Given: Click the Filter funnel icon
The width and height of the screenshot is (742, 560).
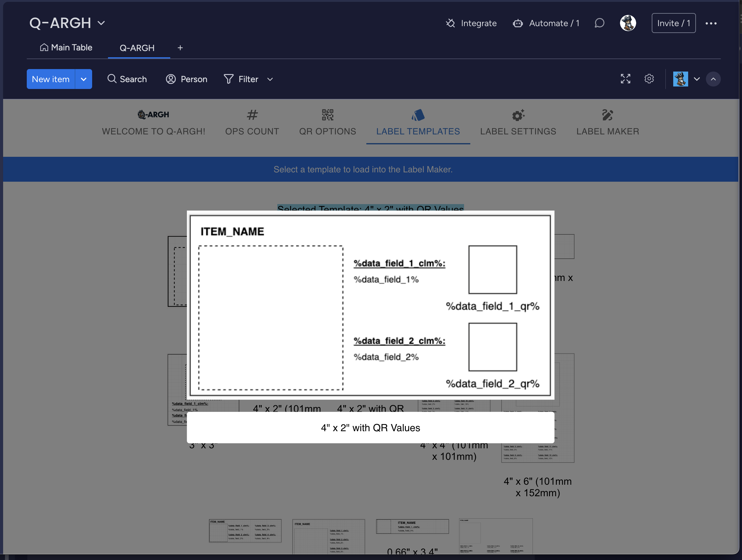Looking at the screenshot, I should coord(228,79).
